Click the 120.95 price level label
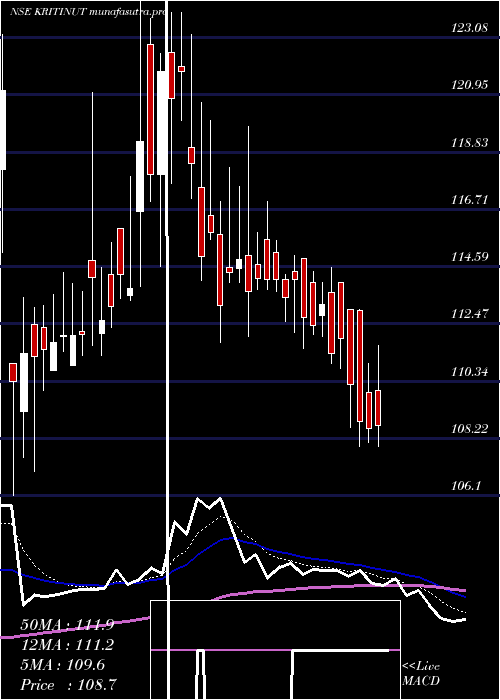The height and width of the screenshot is (700, 500). pyautogui.click(x=469, y=85)
